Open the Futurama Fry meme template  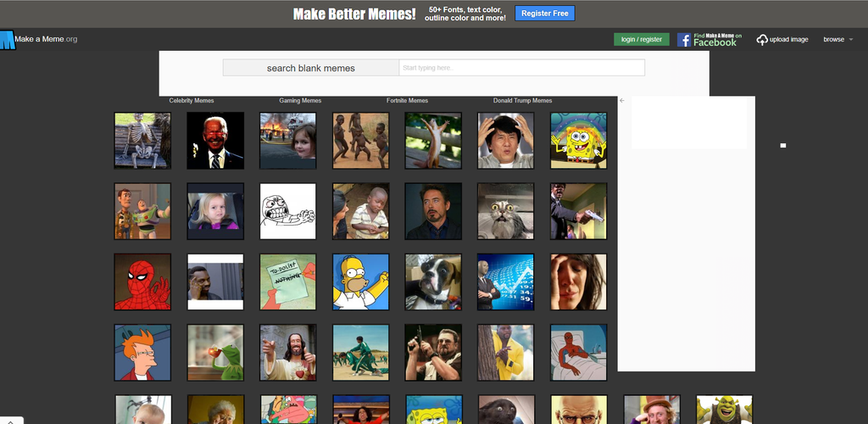pyautogui.click(x=142, y=352)
